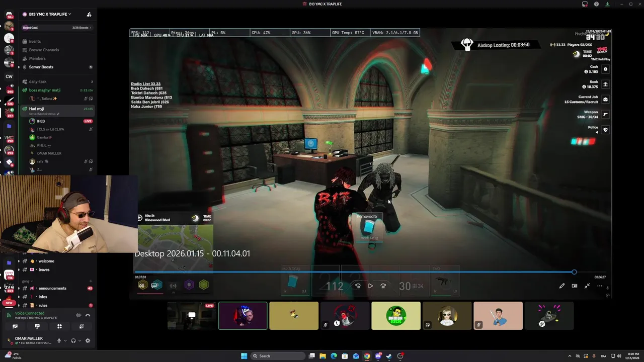The height and width of the screenshot is (362, 644).
Task: Click Discord download update icon
Action: point(607,4)
